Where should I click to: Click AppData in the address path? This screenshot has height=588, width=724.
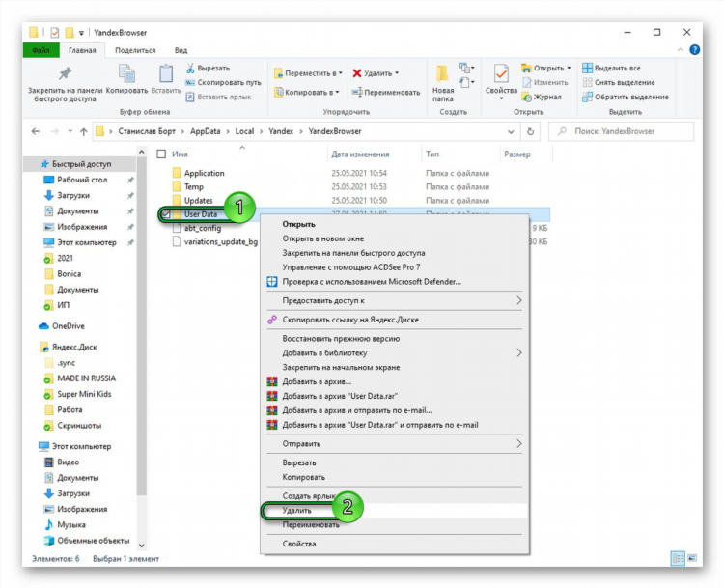click(205, 131)
